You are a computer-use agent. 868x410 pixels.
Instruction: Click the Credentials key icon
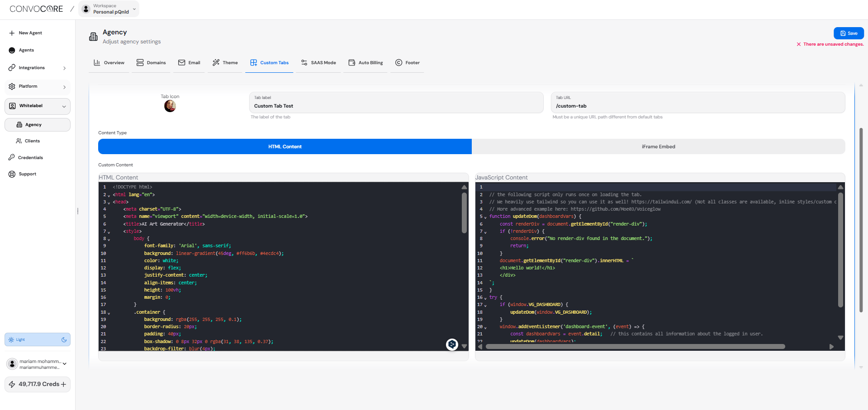click(x=12, y=157)
